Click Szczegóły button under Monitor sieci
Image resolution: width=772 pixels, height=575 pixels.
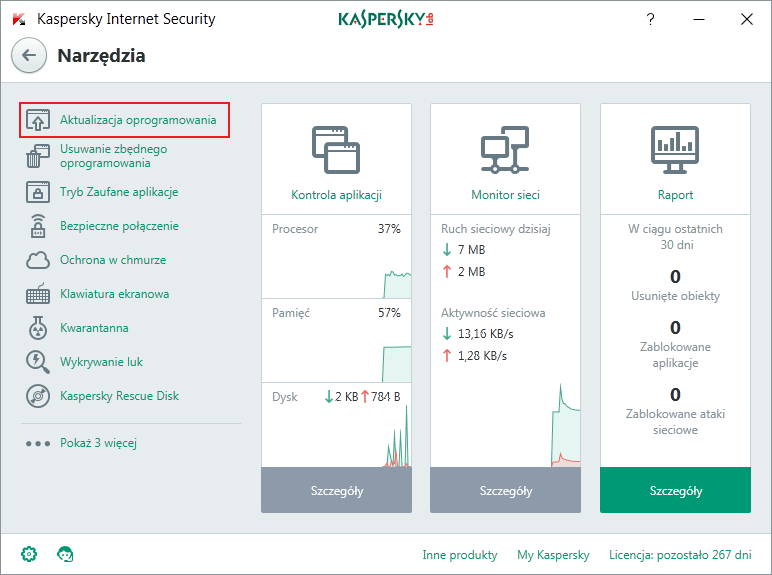click(505, 490)
